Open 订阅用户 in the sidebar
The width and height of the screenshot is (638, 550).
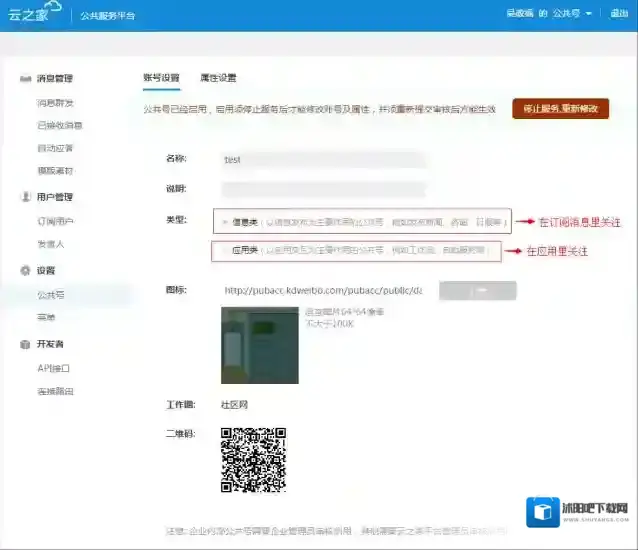pyautogui.click(x=55, y=221)
